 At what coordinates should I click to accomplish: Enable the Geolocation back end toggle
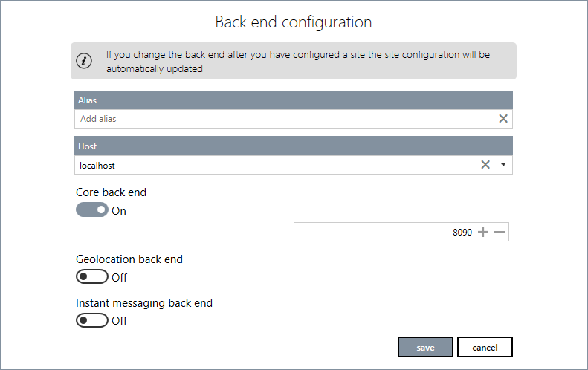click(x=92, y=277)
